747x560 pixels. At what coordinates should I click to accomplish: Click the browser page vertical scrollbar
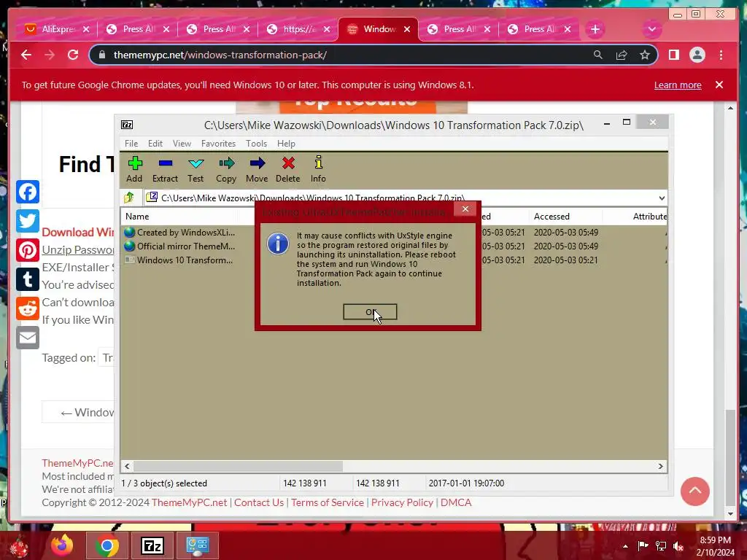[x=730, y=456]
